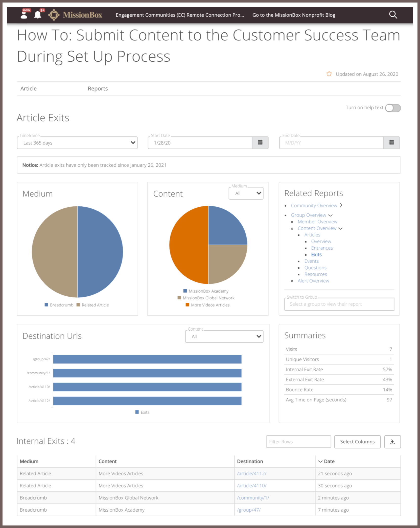The height and width of the screenshot is (528, 420).
Task: Click the End Date input field
Action: pyautogui.click(x=331, y=143)
